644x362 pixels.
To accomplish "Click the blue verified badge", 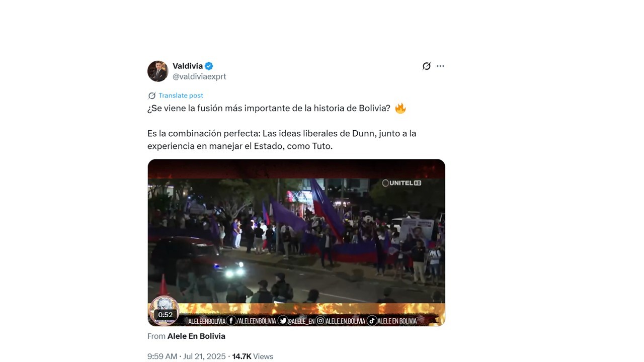I will tap(209, 66).
